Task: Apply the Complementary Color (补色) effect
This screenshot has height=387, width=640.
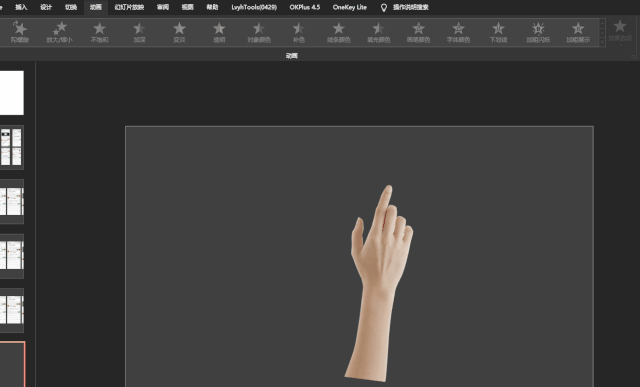Action: 299,32
